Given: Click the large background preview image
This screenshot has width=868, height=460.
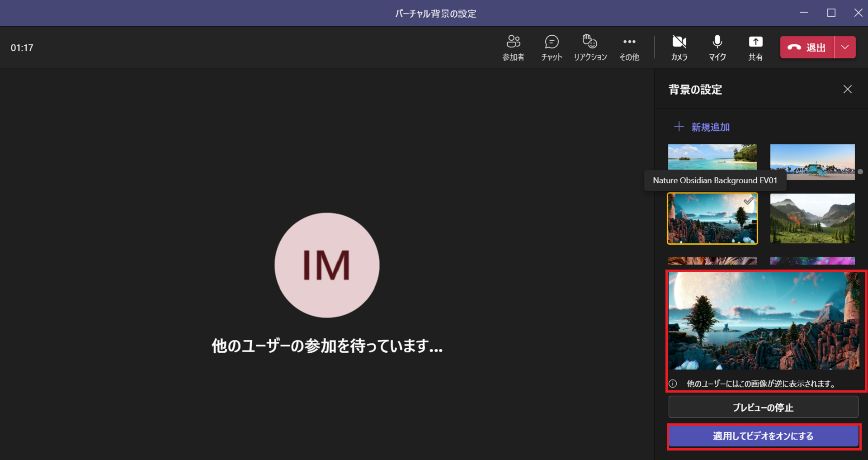Looking at the screenshot, I should point(764,321).
